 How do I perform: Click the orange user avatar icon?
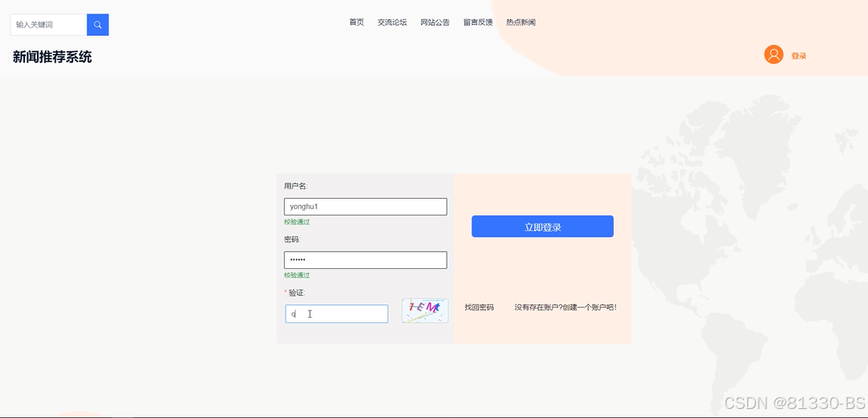tap(773, 55)
